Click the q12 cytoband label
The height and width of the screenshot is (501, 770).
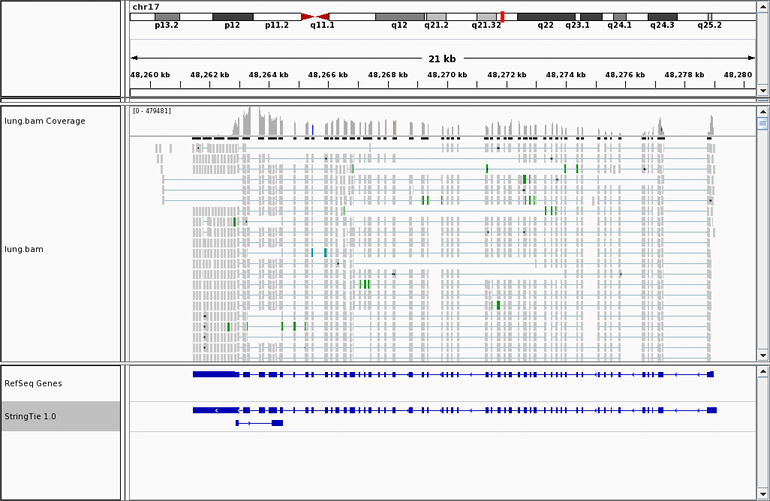399,25
